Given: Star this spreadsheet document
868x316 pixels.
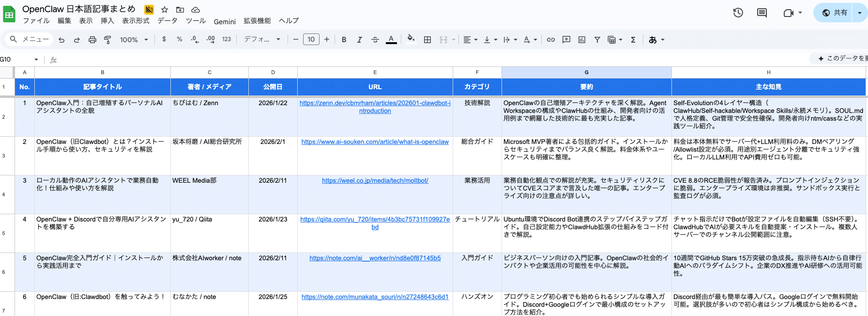Looking at the screenshot, I should pos(165,10).
